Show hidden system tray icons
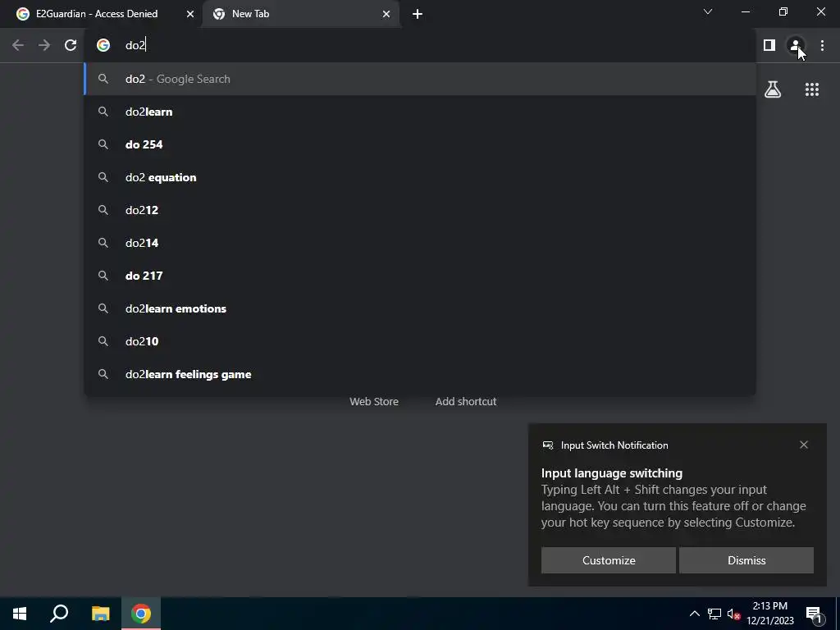This screenshot has width=840, height=630. 694,614
